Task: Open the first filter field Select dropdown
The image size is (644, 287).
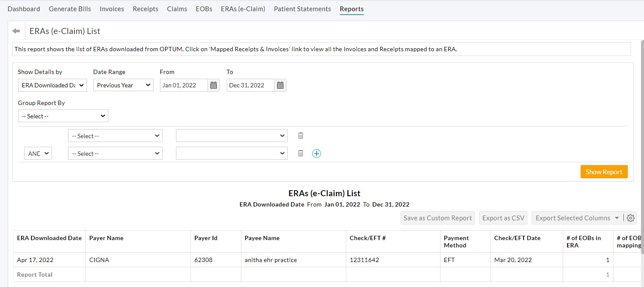Action: pos(115,135)
